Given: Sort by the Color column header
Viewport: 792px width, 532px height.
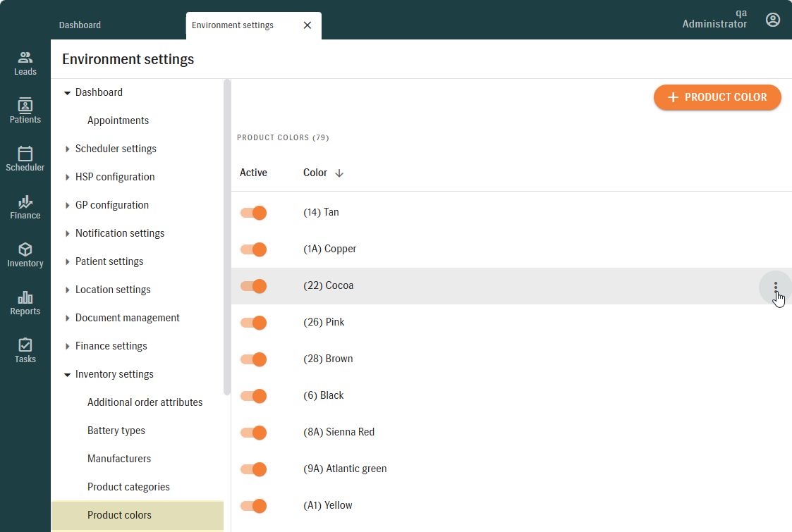Looking at the screenshot, I should (315, 173).
